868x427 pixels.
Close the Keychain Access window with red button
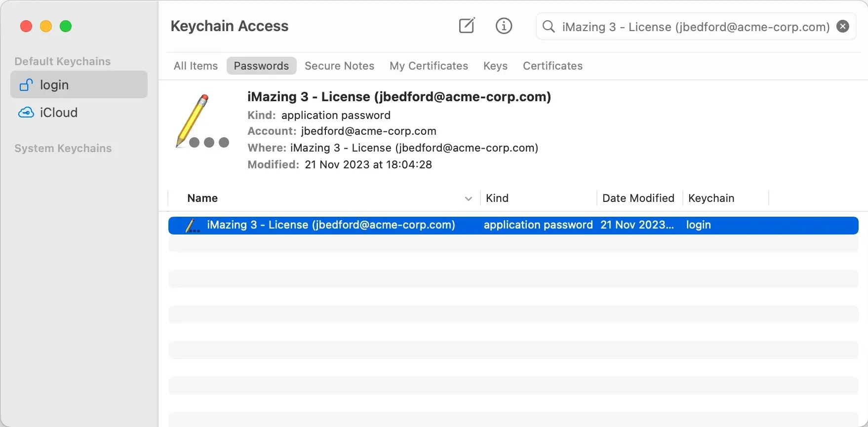pyautogui.click(x=26, y=26)
